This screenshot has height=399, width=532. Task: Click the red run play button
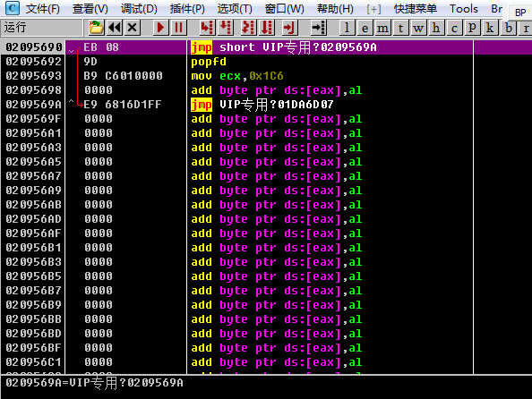click(160, 28)
